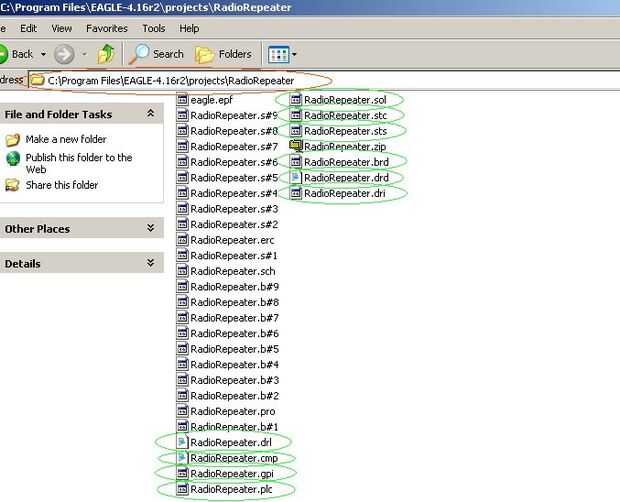
Task: Select the RadioRepeater.drl file icon
Action: tap(182, 442)
